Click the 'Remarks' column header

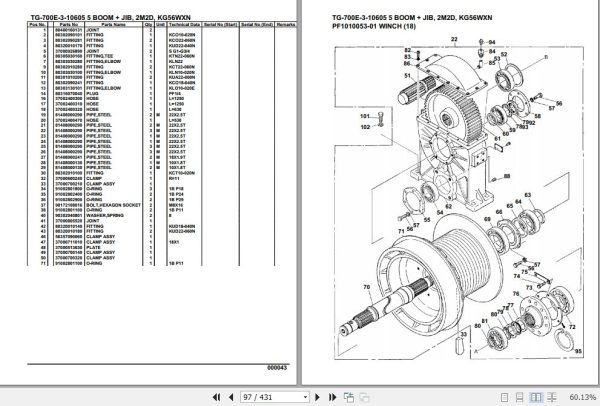(286, 24)
